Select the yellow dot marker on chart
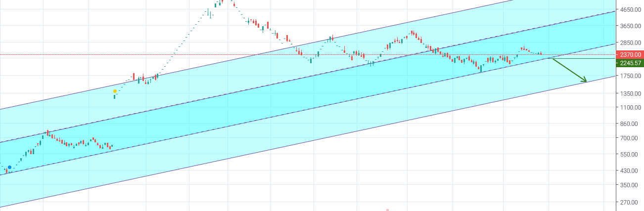The height and width of the screenshot is (211, 644). coord(115,91)
